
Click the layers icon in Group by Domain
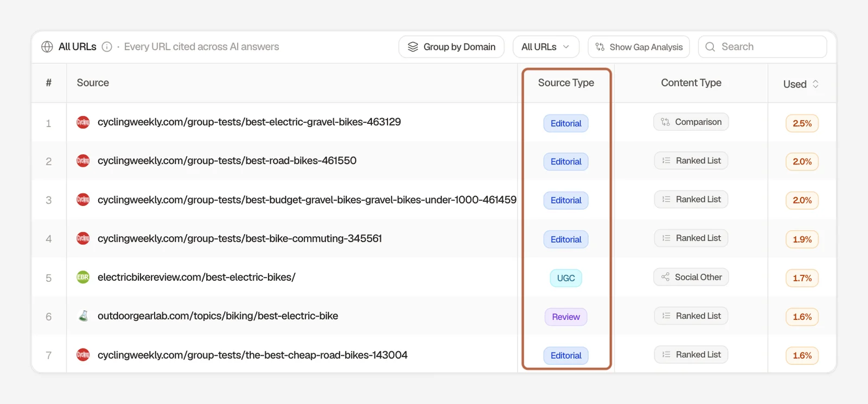pyautogui.click(x=413, y=47)
